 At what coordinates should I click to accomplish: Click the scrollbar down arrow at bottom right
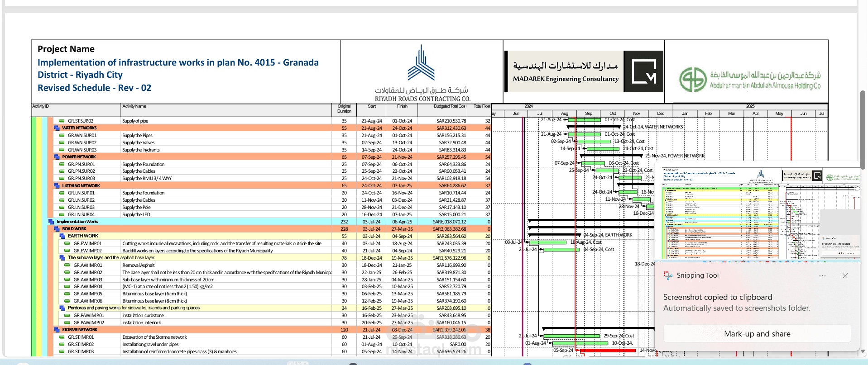[863, 351]
